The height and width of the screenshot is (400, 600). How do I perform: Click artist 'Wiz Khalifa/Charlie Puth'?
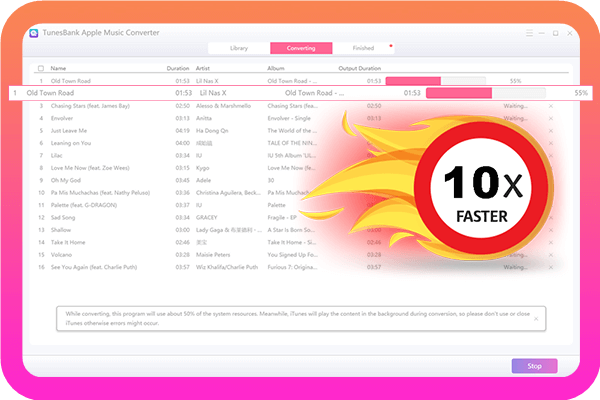point(227,267)
